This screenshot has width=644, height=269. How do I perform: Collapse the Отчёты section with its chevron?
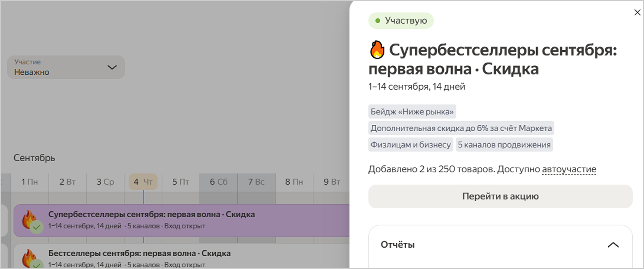pos(613,245)
